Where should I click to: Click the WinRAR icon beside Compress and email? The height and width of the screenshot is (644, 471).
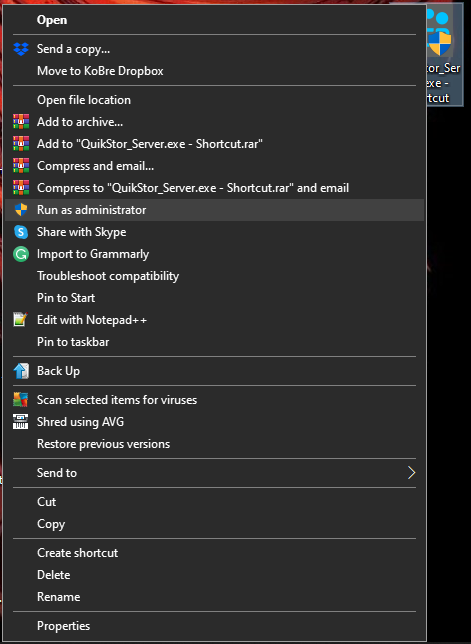[21, 166]
